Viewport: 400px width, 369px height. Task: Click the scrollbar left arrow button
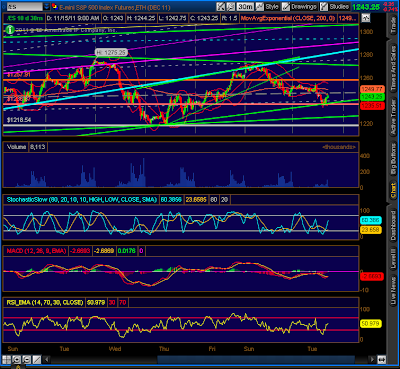coord(47,359)
